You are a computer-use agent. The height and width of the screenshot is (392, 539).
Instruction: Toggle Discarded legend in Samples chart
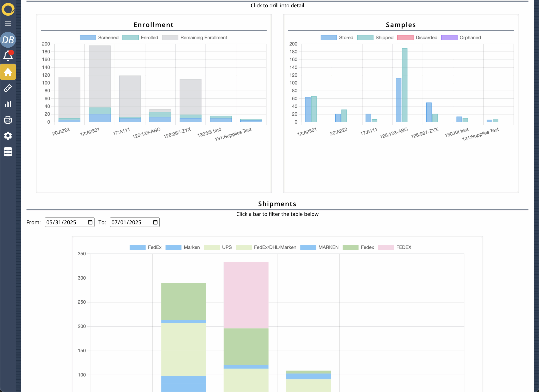417,37
